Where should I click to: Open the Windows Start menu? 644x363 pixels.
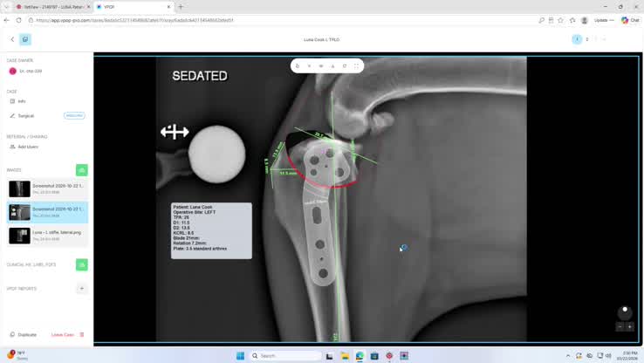pos(240,356)
